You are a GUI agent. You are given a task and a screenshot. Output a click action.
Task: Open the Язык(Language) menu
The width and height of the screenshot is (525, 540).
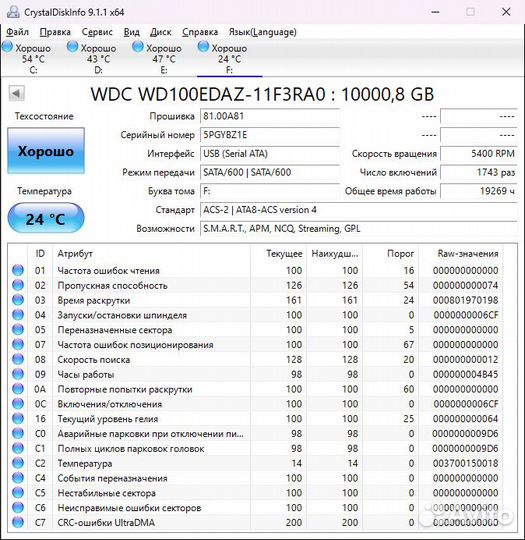(x=262, y=32)
